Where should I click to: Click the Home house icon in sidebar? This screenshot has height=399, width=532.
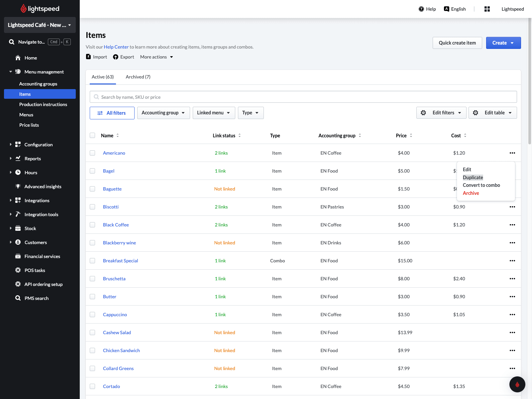18,58
